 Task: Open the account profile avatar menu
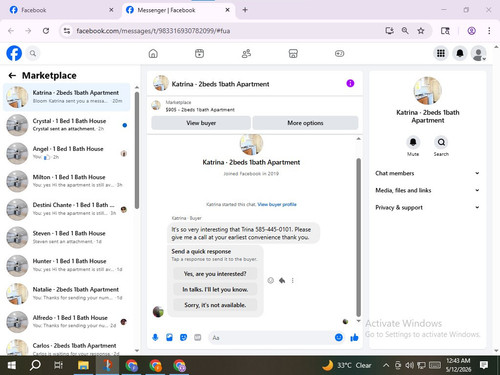click(479, 53)
